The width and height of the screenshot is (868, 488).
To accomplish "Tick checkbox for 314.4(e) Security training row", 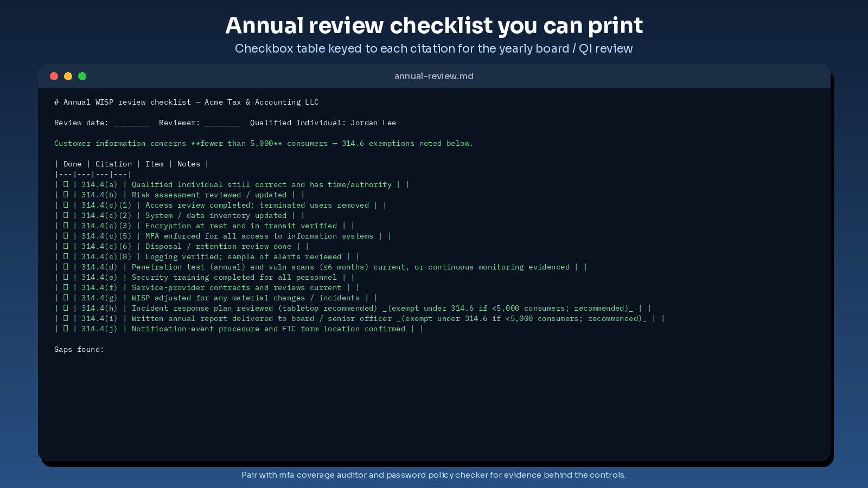I will (66, 277).
